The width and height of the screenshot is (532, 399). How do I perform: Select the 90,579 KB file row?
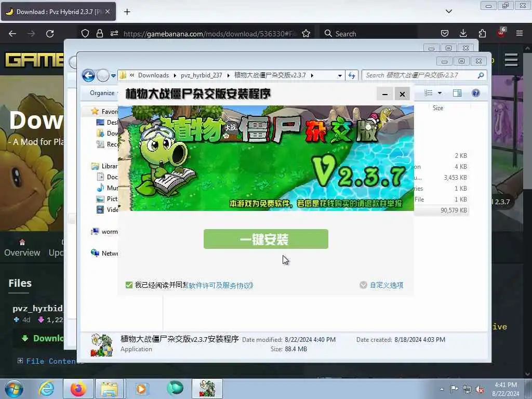(441, 210)
